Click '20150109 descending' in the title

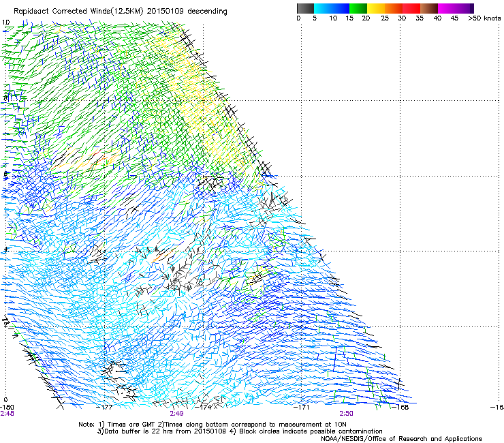[x=187, y=12]
